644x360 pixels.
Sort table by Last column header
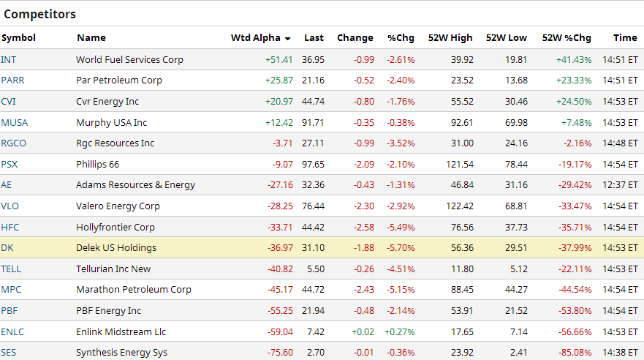pos(314,38)
